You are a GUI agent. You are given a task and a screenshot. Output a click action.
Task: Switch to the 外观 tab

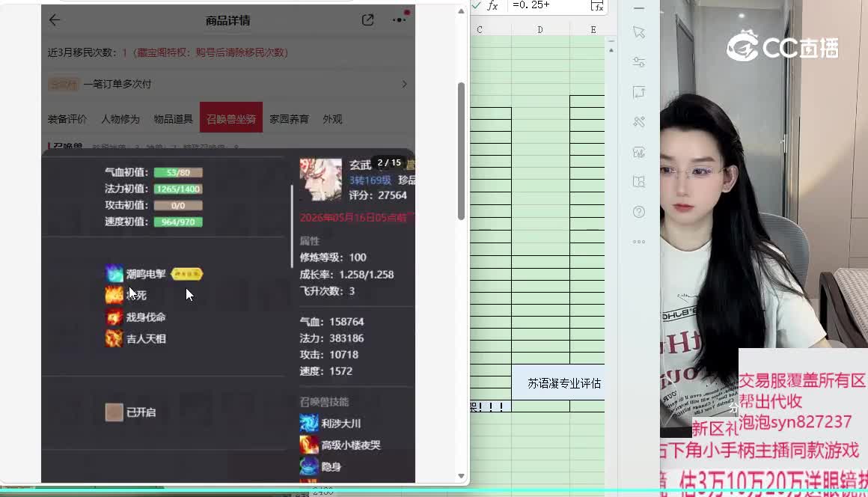point(333,119)
